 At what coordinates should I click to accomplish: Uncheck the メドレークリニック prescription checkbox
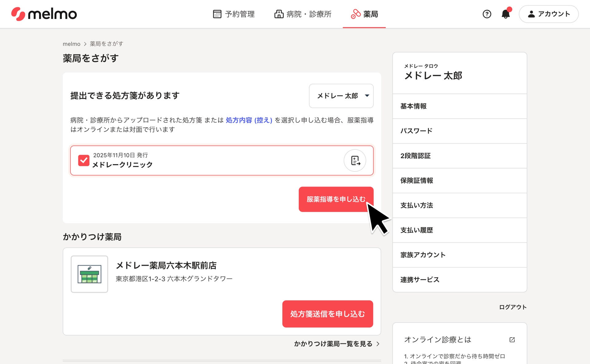pyautogui.click(x=84, y=160)
